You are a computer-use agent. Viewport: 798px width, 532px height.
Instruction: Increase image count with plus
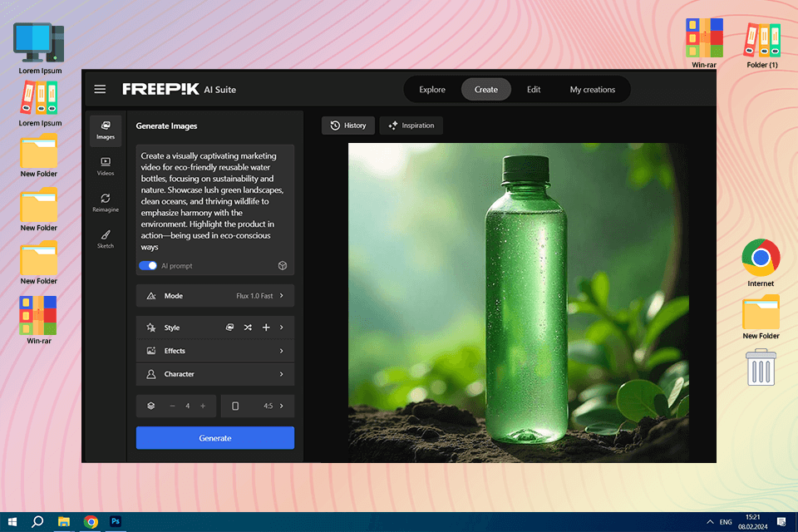pos(203,406)
